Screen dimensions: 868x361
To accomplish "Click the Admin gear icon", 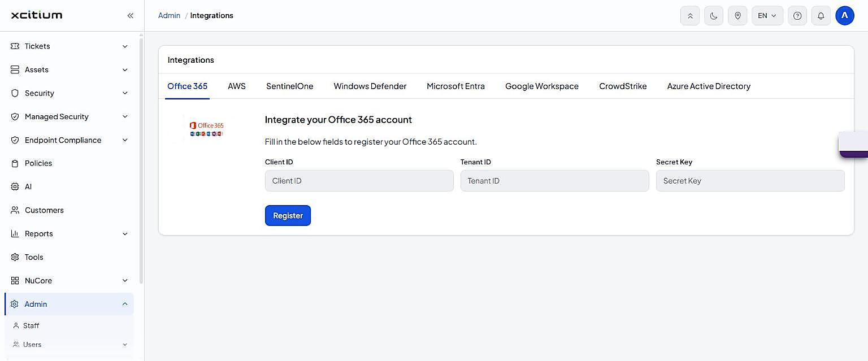I will point(15,304).
